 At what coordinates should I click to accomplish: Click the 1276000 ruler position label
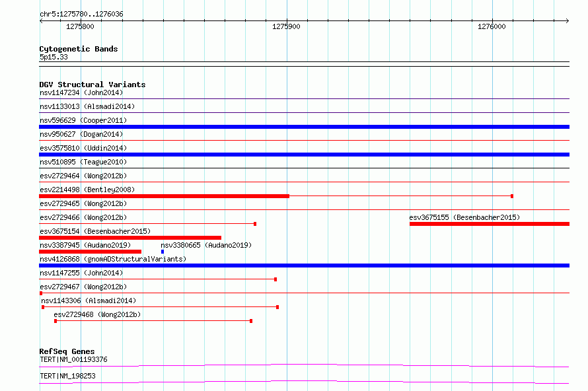(492, 26)
